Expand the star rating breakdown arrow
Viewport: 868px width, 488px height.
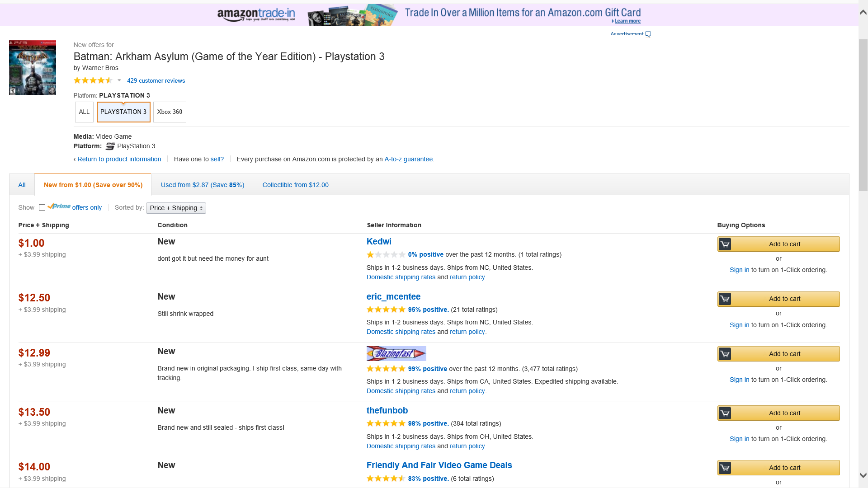119,80
